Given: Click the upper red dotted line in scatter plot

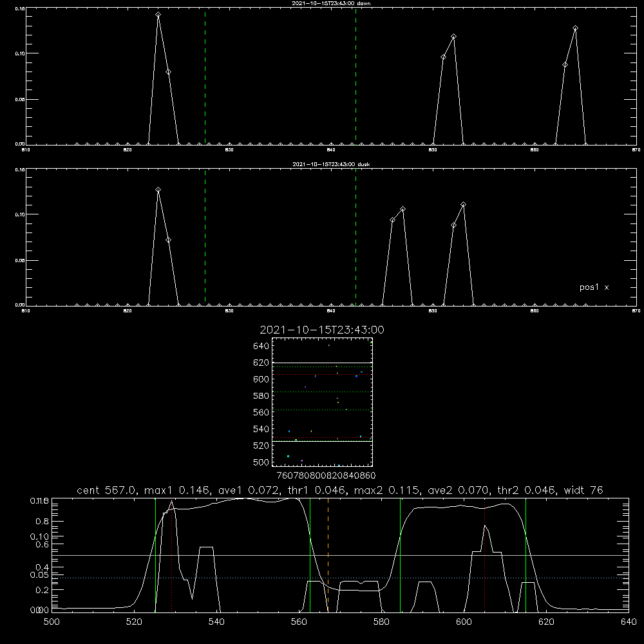Looking at the screenshot, I should coord(322,375).
